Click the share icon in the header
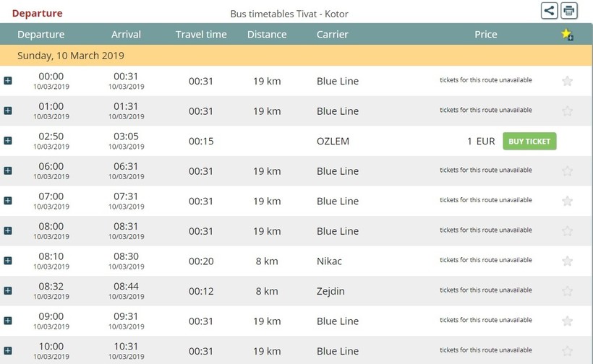The width and height of the screenshot is (593, 364). click(549, 11)
